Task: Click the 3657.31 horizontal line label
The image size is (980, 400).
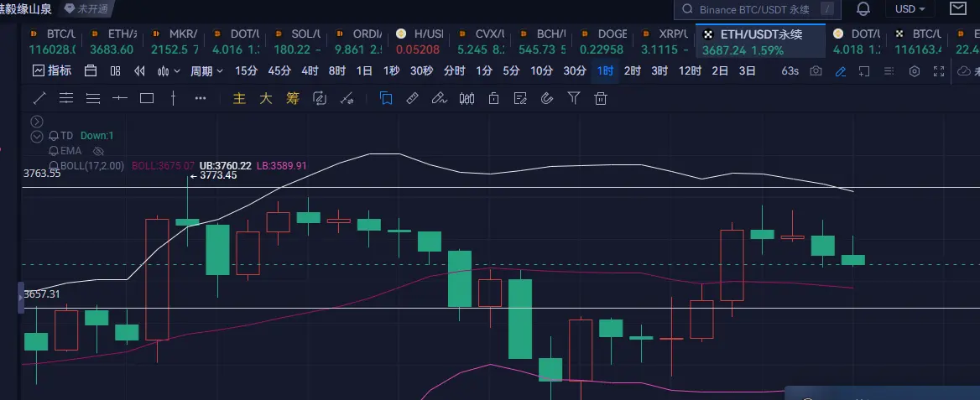Action: point(42,294)
